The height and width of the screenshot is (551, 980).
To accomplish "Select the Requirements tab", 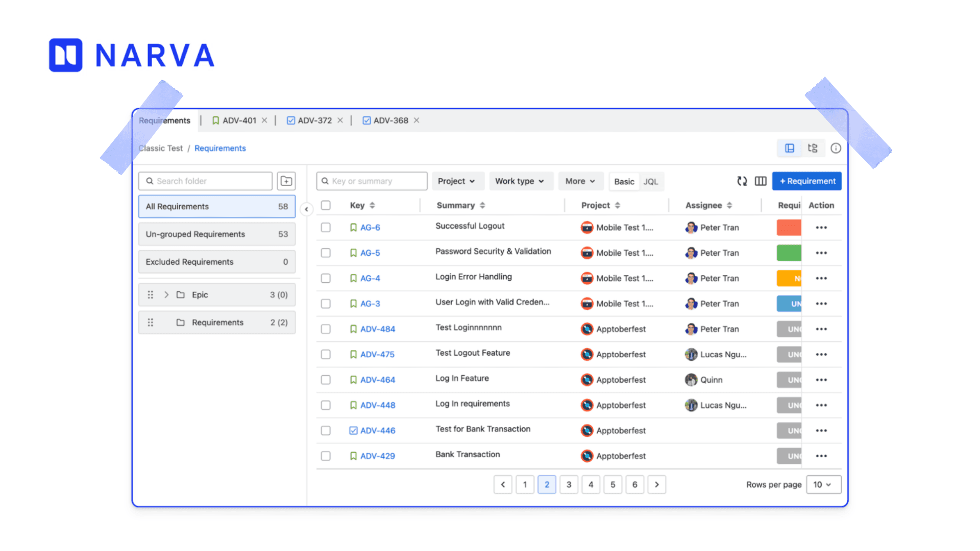I will (x=164, y=120).
